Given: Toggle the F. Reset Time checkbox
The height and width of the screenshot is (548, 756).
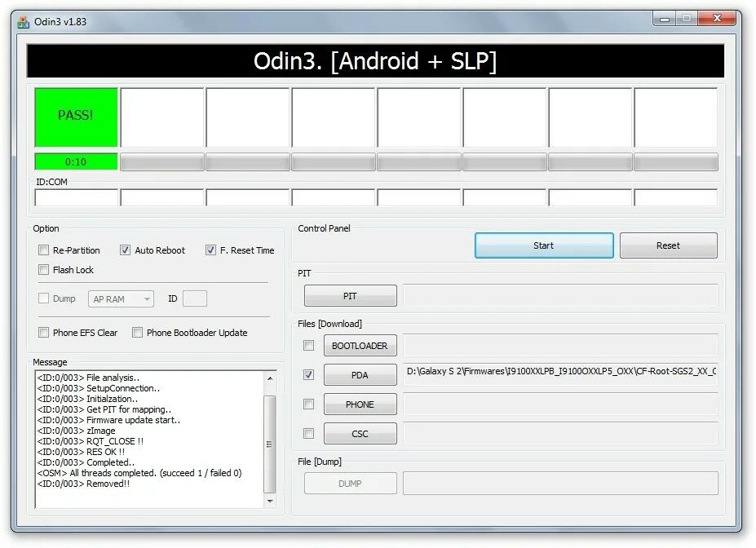Looking at the screenshot, I should coord(210,250).
